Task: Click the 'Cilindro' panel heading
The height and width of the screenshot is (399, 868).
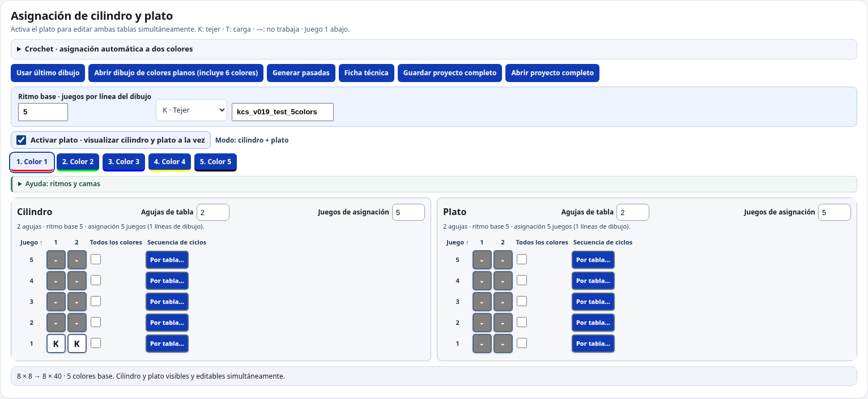Action: (35, 212)
